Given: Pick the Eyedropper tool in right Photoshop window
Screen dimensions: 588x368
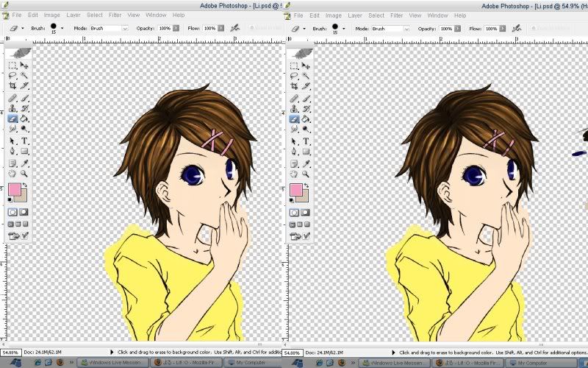Looking at the screenshot, I should 306,163.
